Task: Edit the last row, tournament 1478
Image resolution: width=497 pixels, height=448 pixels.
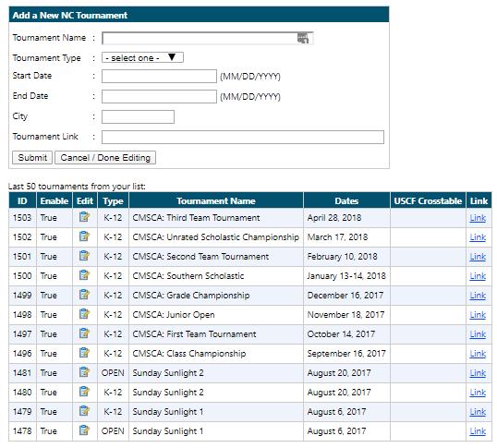Action: tap(84, 430)
